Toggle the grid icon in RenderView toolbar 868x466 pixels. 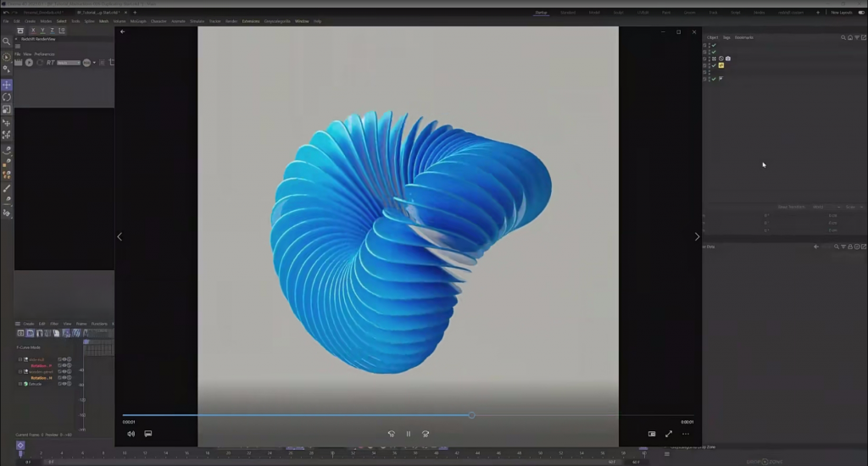pyautogui.click(x=102, y=63)
